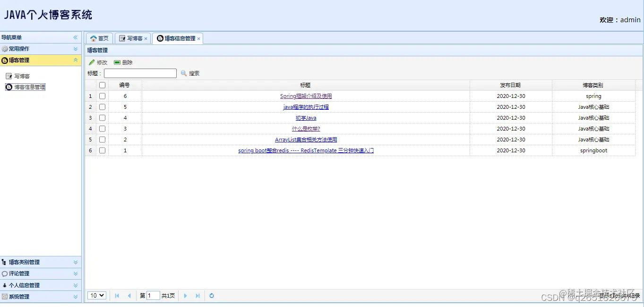Go to last page icon
The image size is (644, 307).
tap(198, 296)
